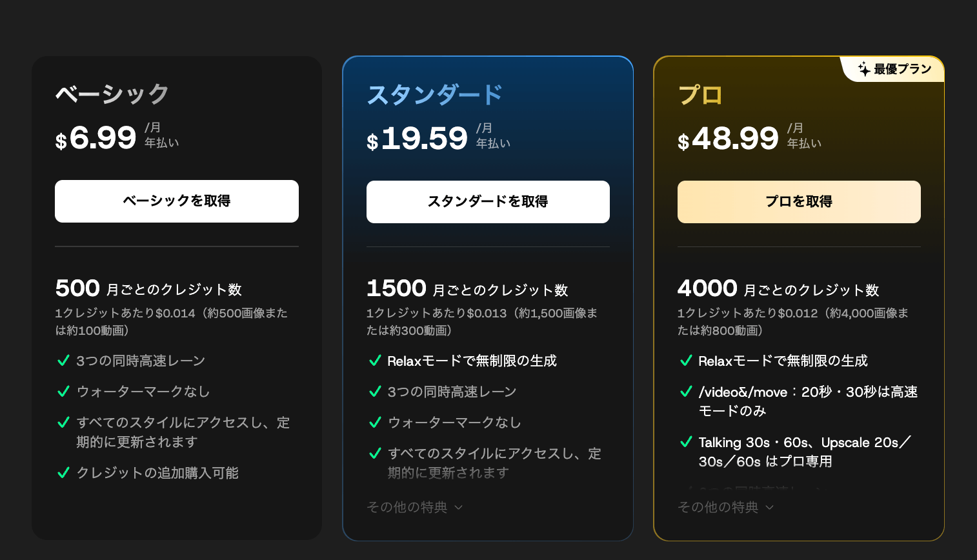Click the checkmark beside ウォーターマークなし in ベーシック
This screenshot has height=560, width=977.
coord(63,392)
